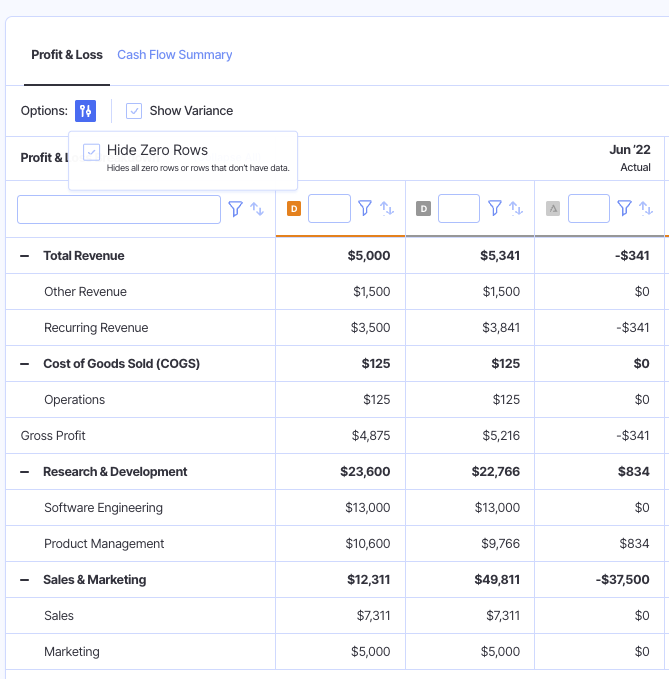Click filter icon in the variance delta column
Viewport: 669px width, 679px height.
coord(625,208)
